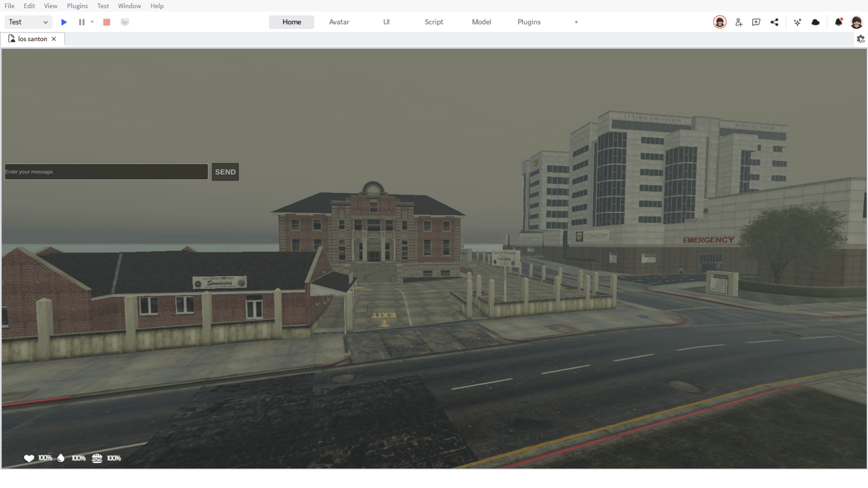
Task: Stop the playtest with the red square
Action: 106,22
